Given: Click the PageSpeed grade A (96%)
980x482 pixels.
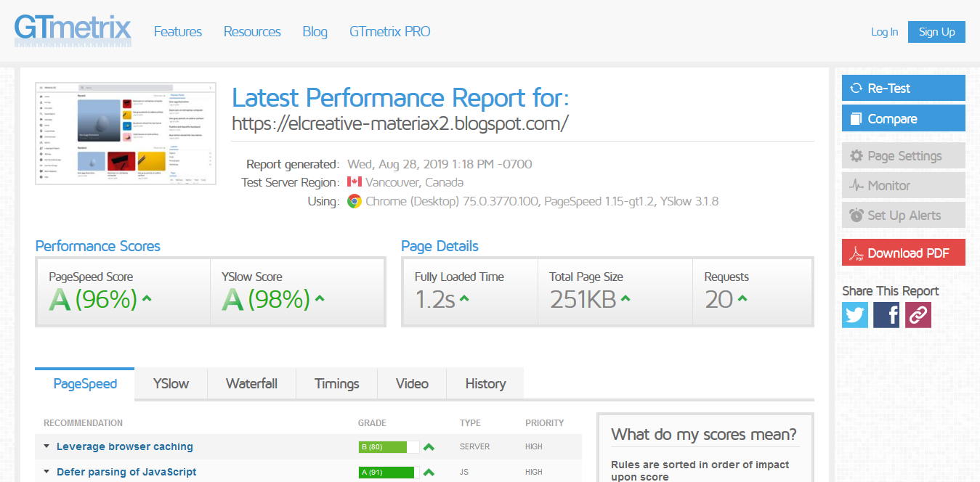Looking at the screenshot, I should (93, 299).
